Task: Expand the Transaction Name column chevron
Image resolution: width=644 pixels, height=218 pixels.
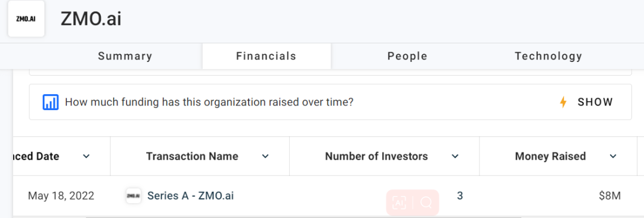Action: [265, 157]
